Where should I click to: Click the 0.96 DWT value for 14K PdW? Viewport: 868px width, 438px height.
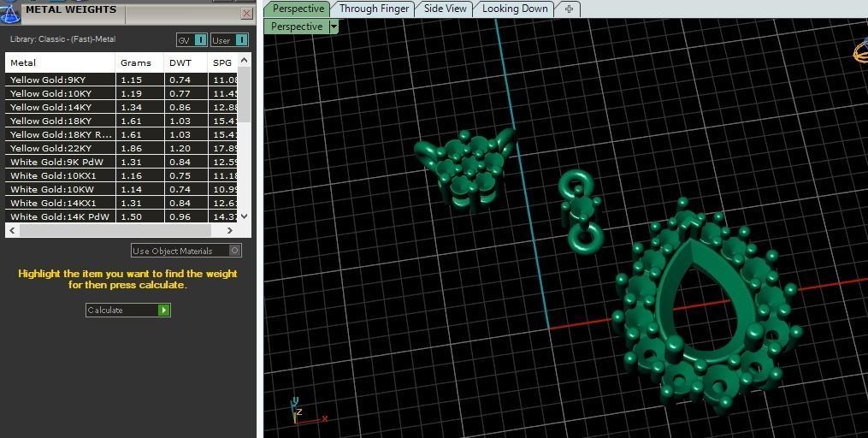[180, 216]
